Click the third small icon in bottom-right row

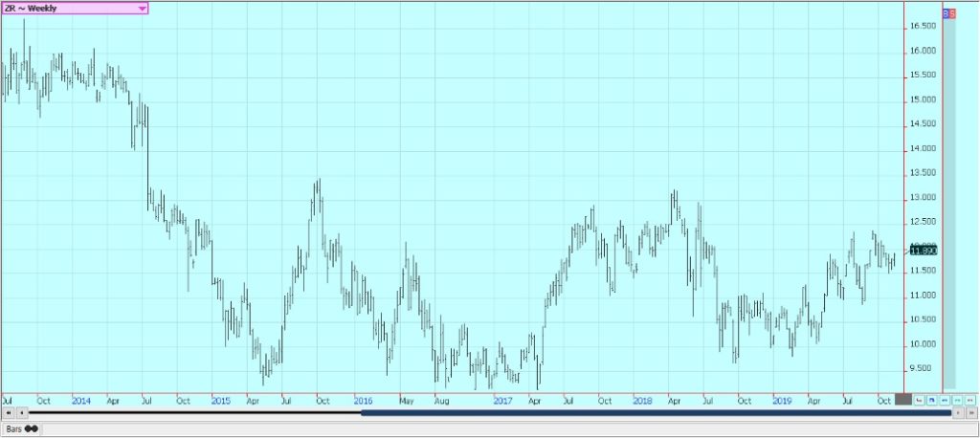click(x=945, y=400)
